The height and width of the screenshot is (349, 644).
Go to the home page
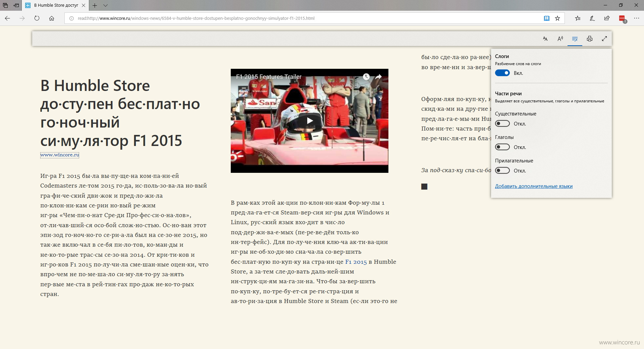pyautogui.click(x=52, y=18)
